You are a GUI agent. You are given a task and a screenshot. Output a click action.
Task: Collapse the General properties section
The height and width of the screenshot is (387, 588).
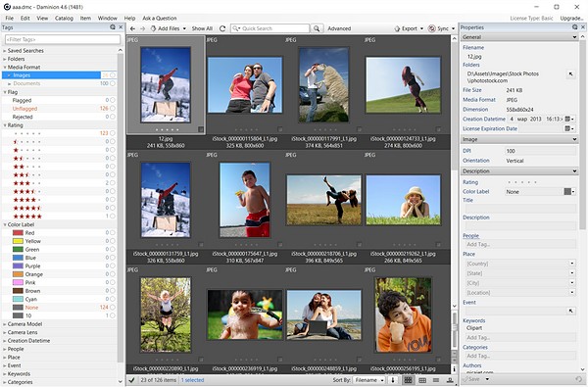[x=574, y=37]
